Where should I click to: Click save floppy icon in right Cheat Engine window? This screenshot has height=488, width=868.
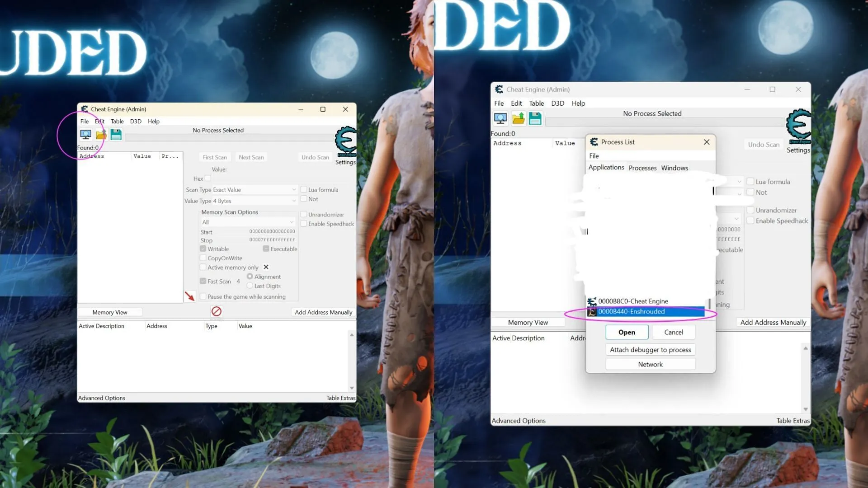[535, 118]
